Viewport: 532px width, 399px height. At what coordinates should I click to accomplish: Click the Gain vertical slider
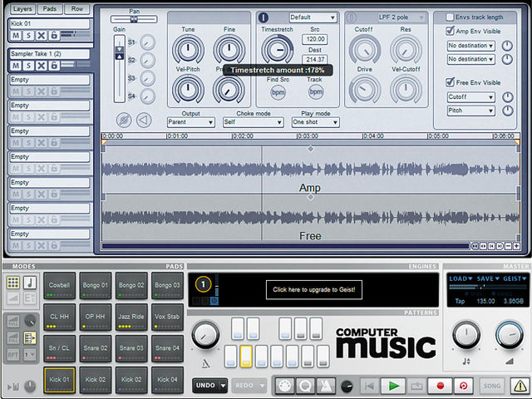[x=120, y=68]
